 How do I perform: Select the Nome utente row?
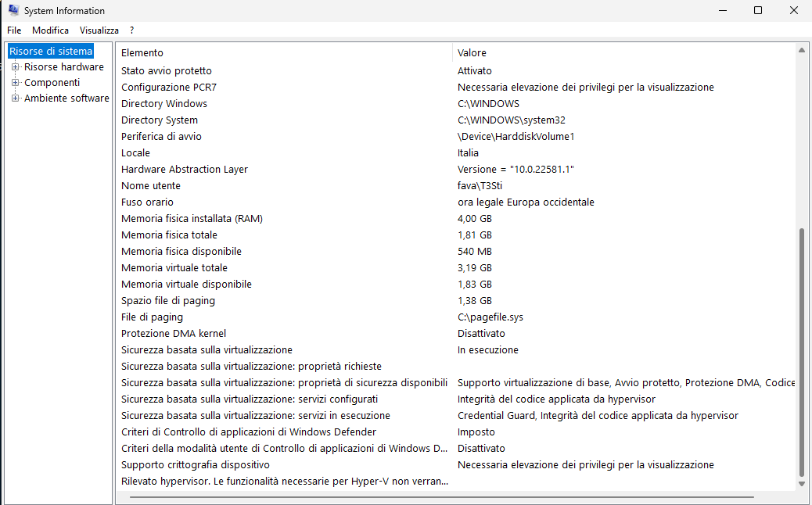pyautogui.click(x=456, y=186)
